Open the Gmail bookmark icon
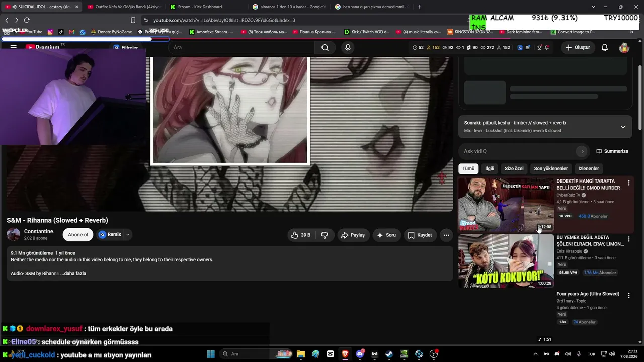Screen dimensions: 644x362 [72, 32]
